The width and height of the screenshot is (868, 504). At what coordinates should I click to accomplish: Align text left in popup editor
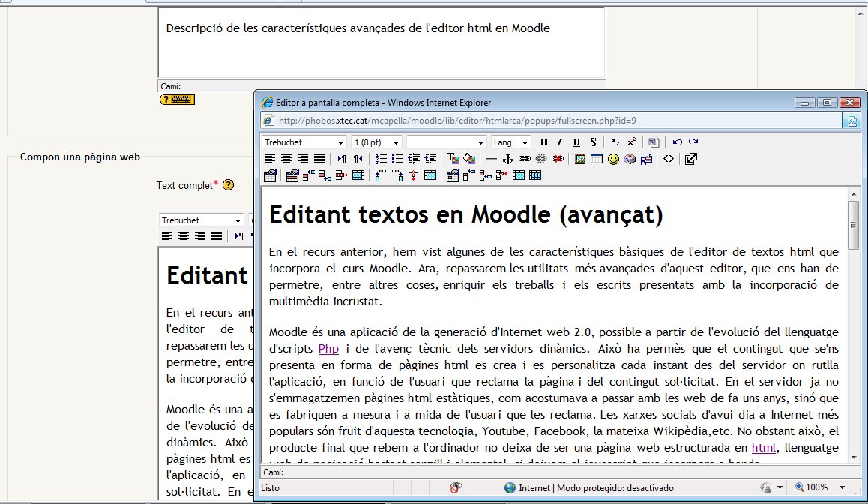(x=270, y=159)
